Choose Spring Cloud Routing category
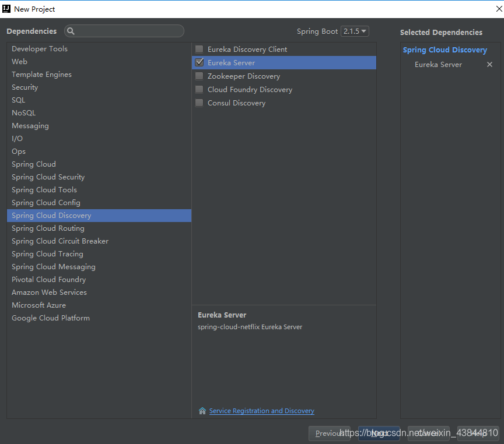This screenshot has width=504, height=444. tap(99, 228)
